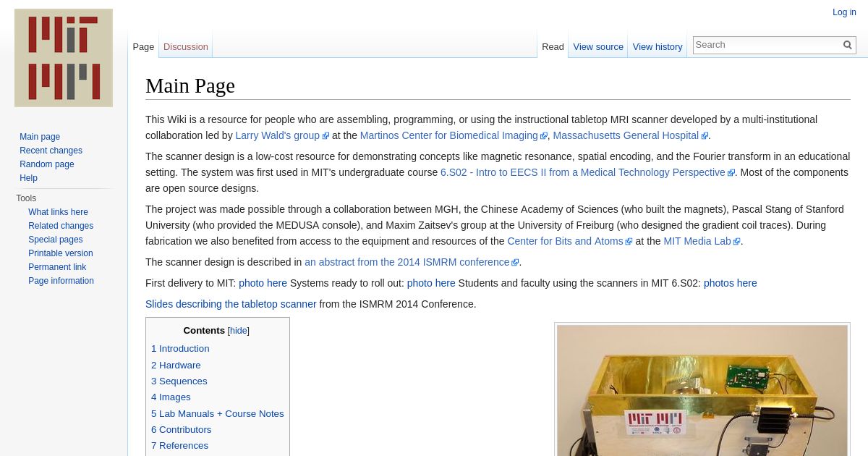The height and width of the screenshot is (456, 868).
Task: Open Martinos Center for Biomedical Imaging link
Action: (454, 135)
